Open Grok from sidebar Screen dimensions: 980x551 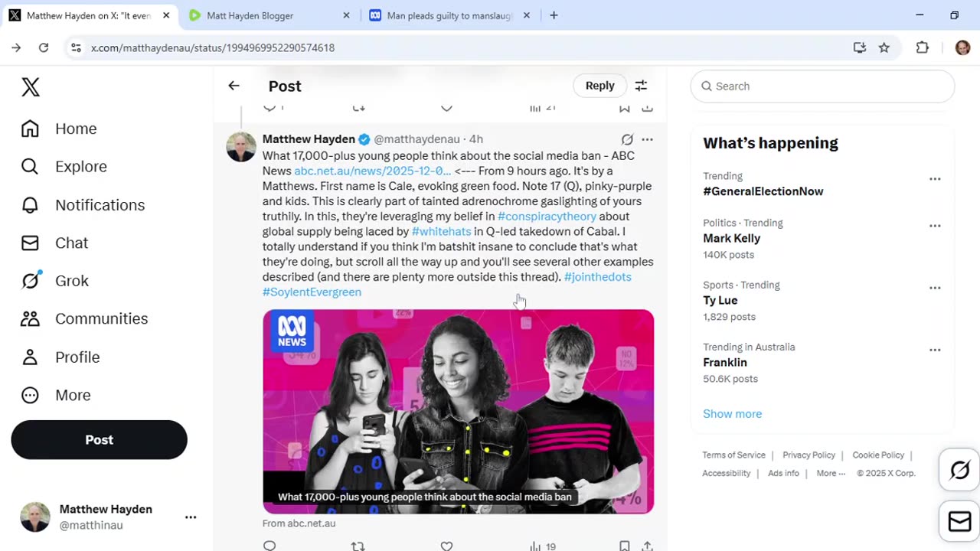54,280
